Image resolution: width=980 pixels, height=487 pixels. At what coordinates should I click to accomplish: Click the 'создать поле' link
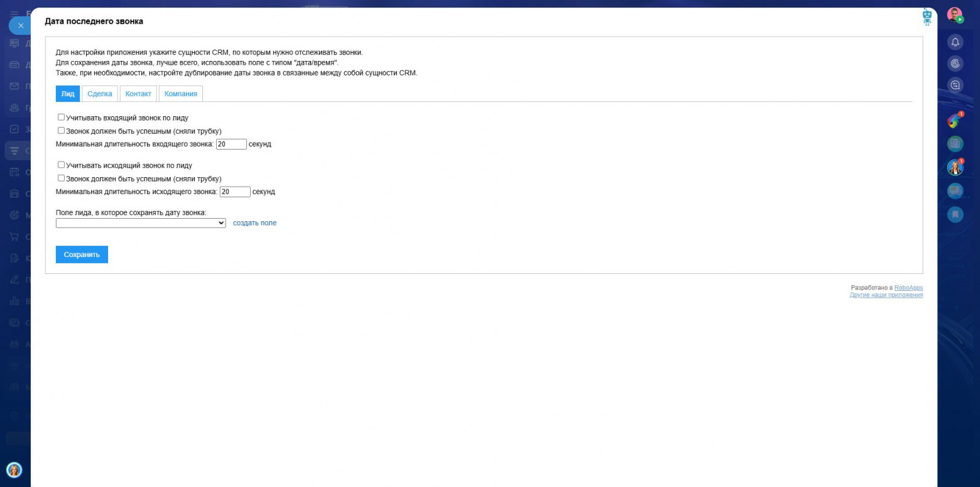254,223
